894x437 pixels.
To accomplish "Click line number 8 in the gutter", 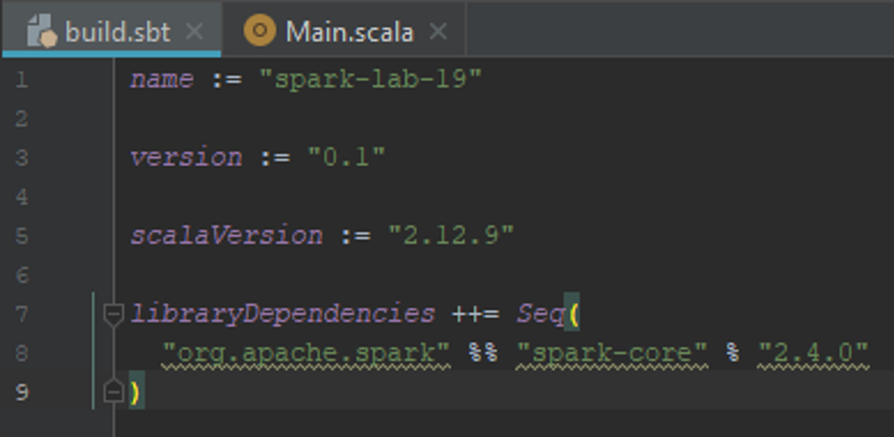I will pos(22,353).
